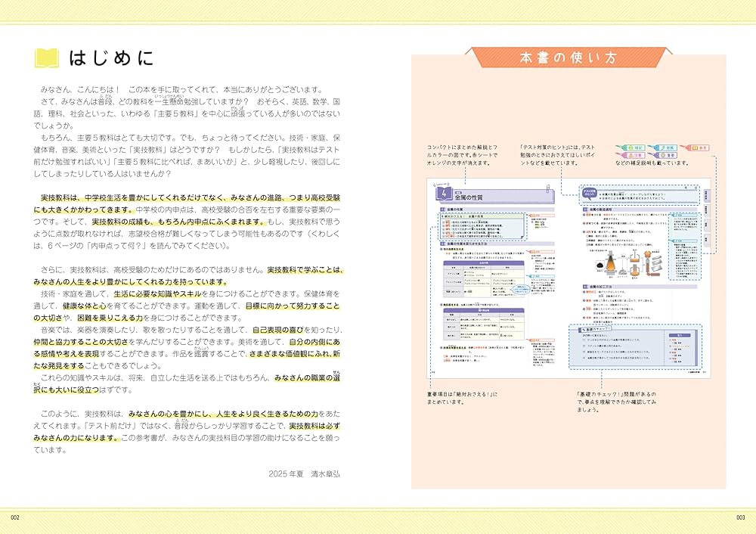Open the 金属の製造過程 section

(x=599, y=209)
